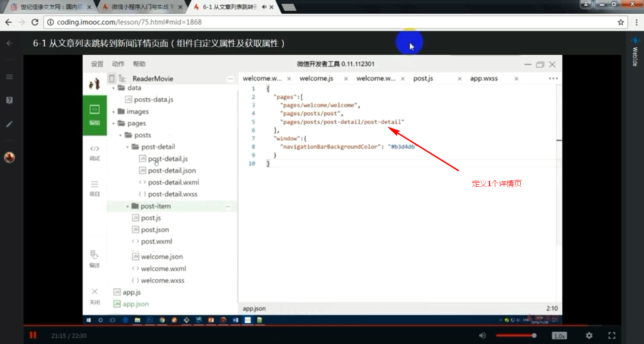Toggle the file tree icon beside ReaderMovie
This screenshot has width=644, height=344.
point(122,78)
